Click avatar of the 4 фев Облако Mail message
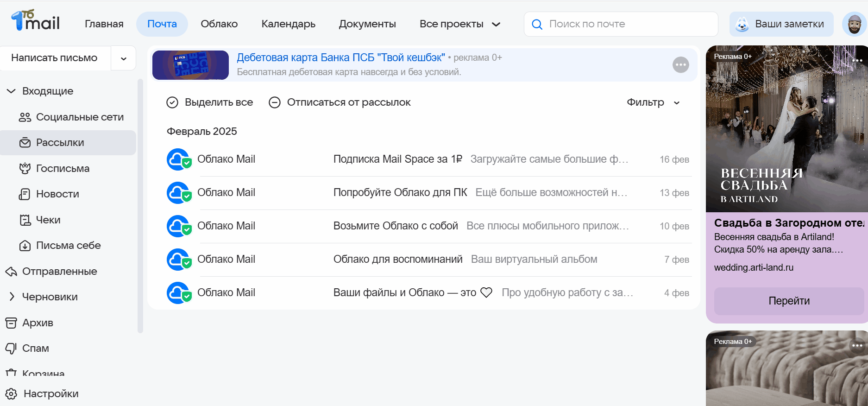 point(178,293)
